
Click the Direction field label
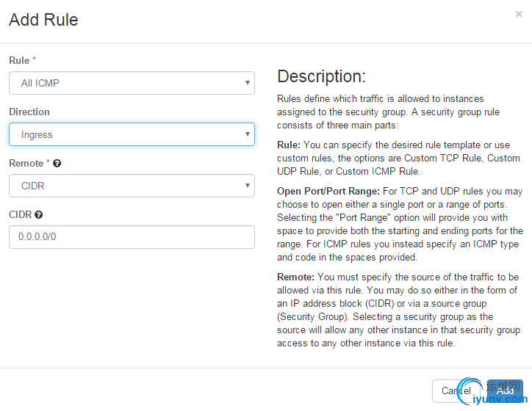(29, 112)
